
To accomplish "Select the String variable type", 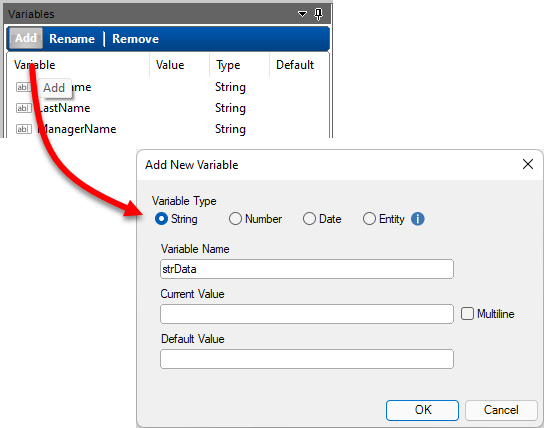I will (161, 219).
